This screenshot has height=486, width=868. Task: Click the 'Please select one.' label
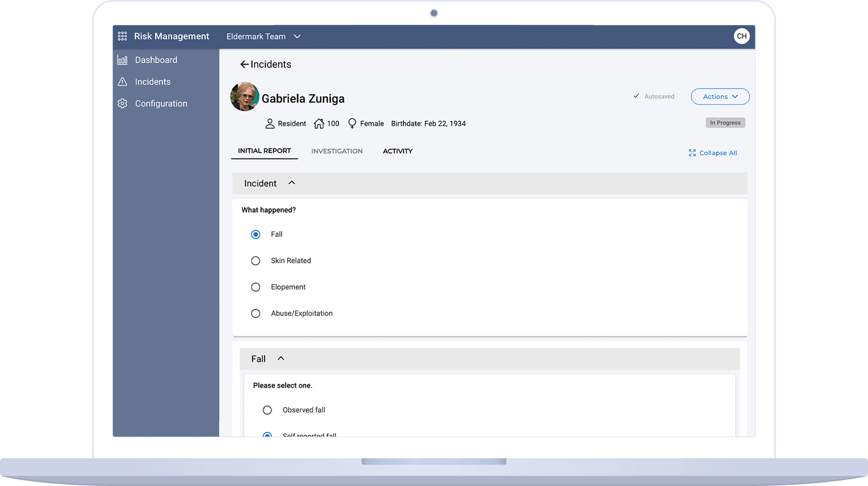tap(283, 386)
